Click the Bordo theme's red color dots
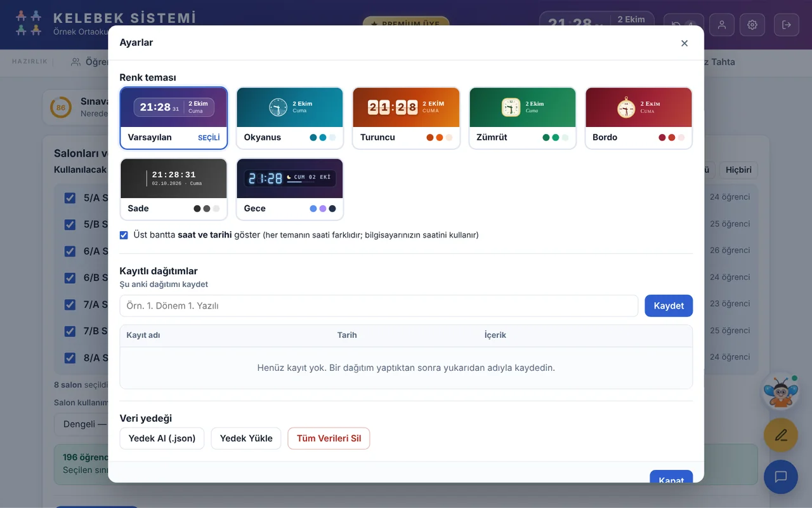The width and height of the screenshot is (812, 508). click(x=672, y=137)
